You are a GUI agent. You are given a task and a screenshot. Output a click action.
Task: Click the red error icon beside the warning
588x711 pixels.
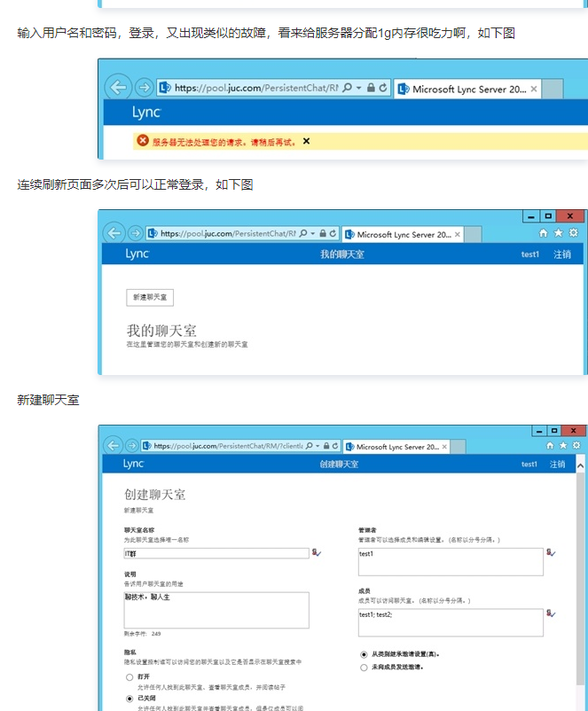click(143, 141)
